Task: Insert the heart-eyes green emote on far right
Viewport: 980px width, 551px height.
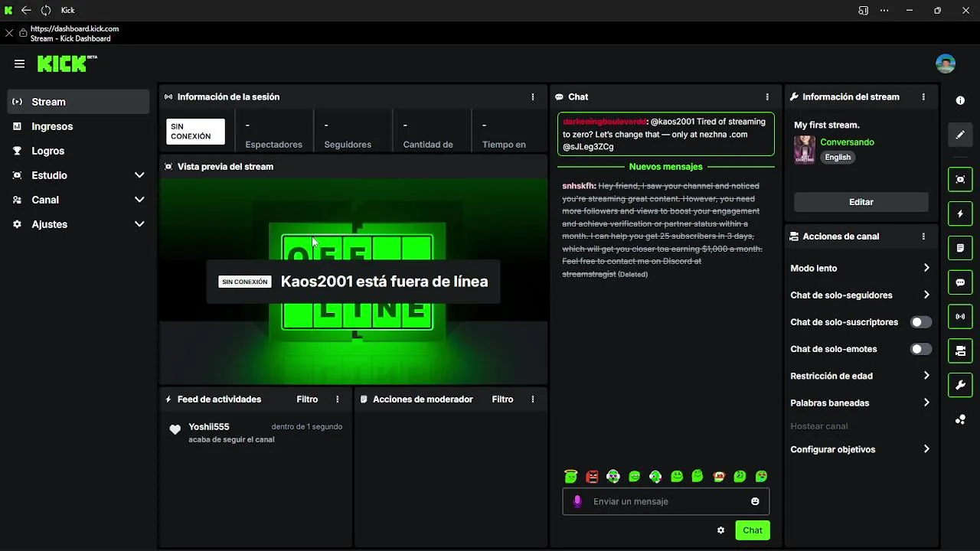Action: [761, 476]
